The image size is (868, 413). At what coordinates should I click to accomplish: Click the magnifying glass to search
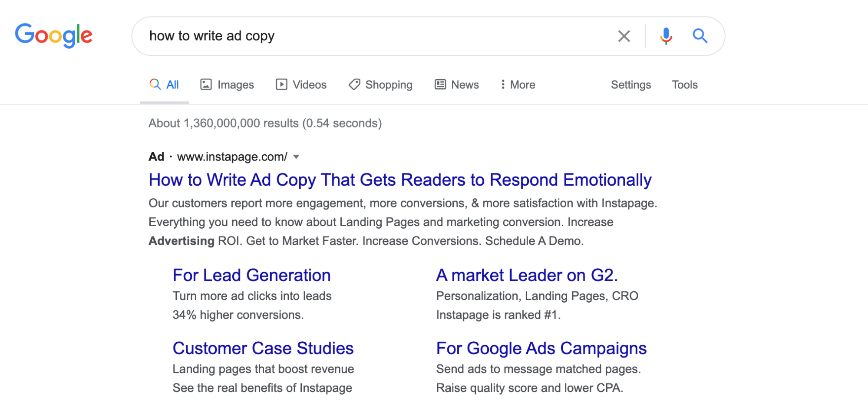700,36
